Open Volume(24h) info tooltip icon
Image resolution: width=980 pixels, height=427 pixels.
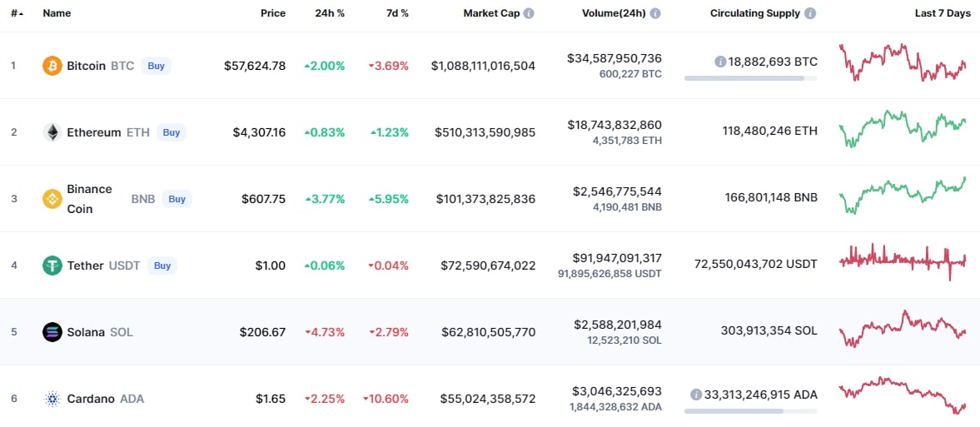tap(655, 13)
